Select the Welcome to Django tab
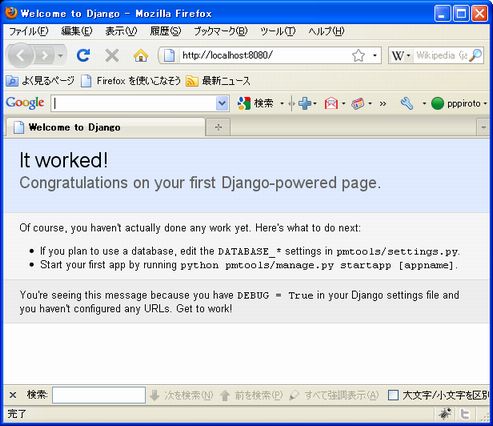The width and height of the screenshot is (493, 426). tap(105, 127)
